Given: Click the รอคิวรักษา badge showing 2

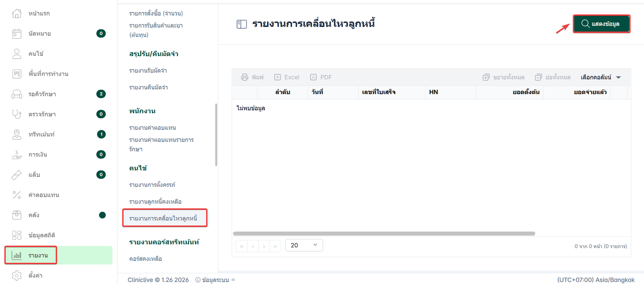Looking at the screenshot, I should pos(101,94).
